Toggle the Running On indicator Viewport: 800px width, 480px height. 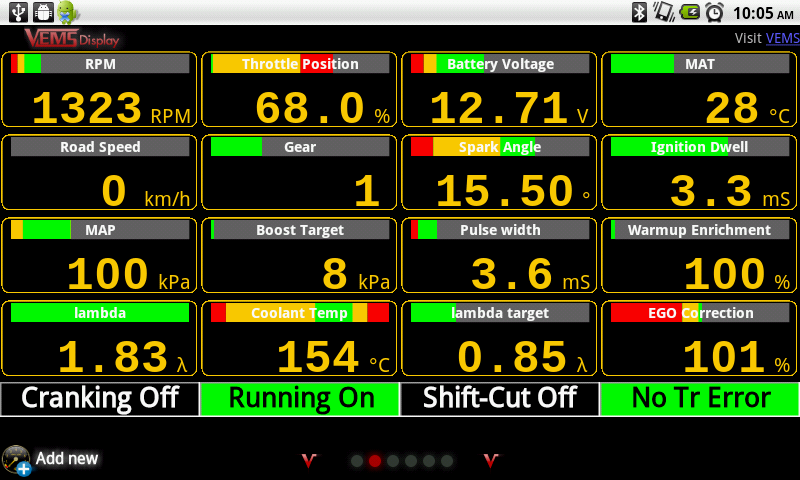click(300, 398)
